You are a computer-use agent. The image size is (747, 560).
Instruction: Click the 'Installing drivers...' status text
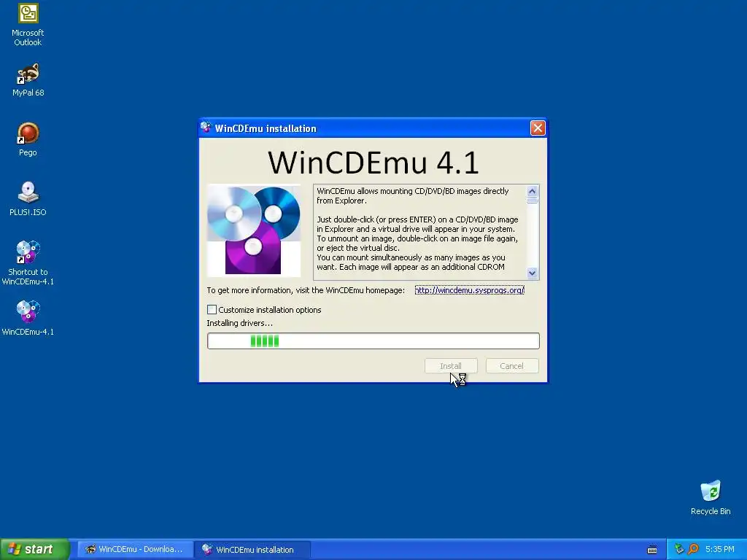[x=239, y=323]
